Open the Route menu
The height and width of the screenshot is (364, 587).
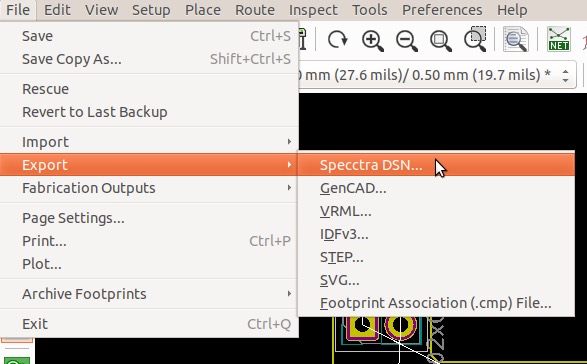[x=255, y=10]
